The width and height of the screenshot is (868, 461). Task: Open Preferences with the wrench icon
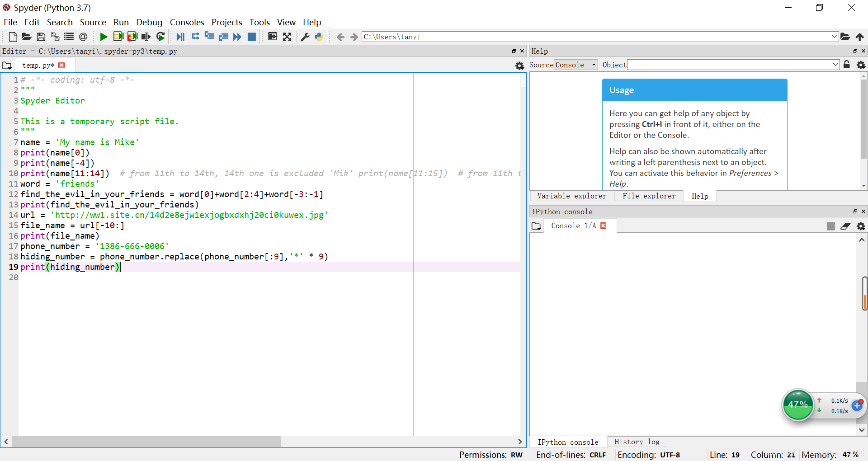[305, 37]
